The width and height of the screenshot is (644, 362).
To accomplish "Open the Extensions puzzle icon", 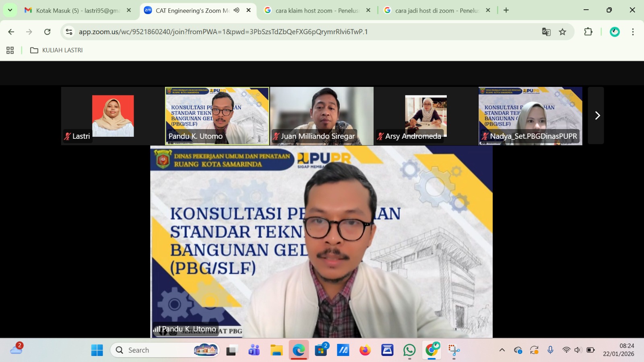I will [x=588, y=32].
